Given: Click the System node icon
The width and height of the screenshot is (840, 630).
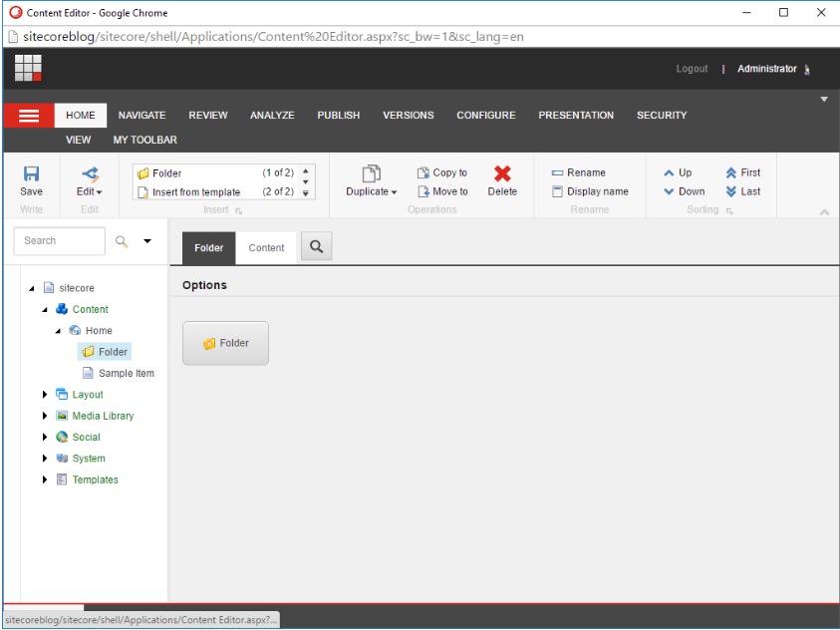Looking at the screenshot, I should [x=62, y=458].
